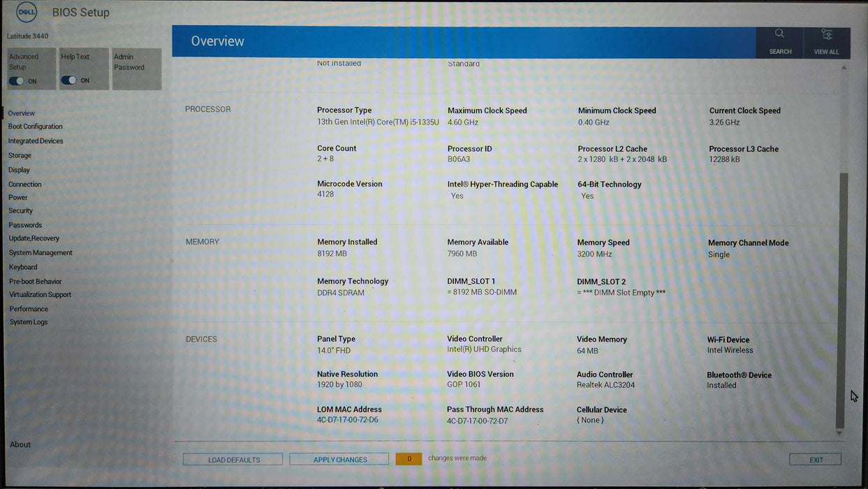
Task: Click the DDR4 SDRAM value
Action: (341, 293)
